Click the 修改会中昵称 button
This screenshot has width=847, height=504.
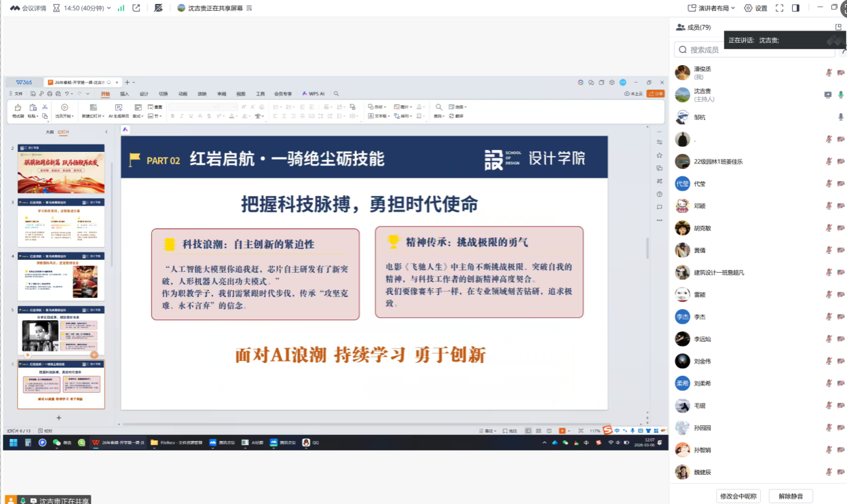click(739, 497)
